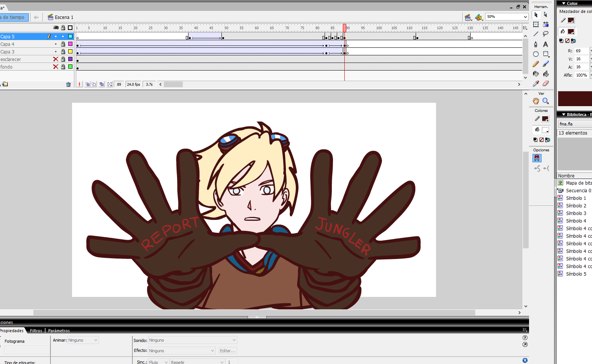Select the Line tool
Image resolution: width=592 pixels, height=364 pixels.
click(536, 34)
